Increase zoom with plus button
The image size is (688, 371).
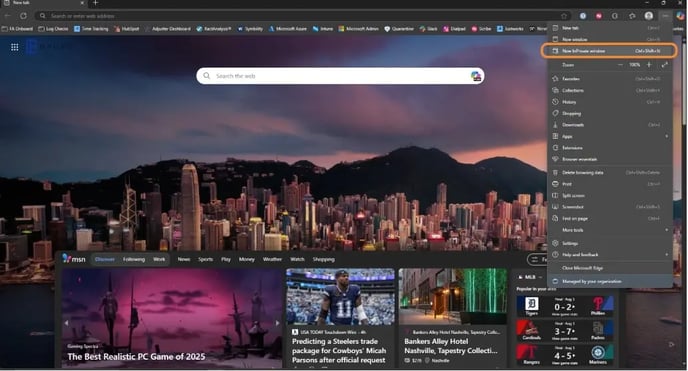[649, 65]
